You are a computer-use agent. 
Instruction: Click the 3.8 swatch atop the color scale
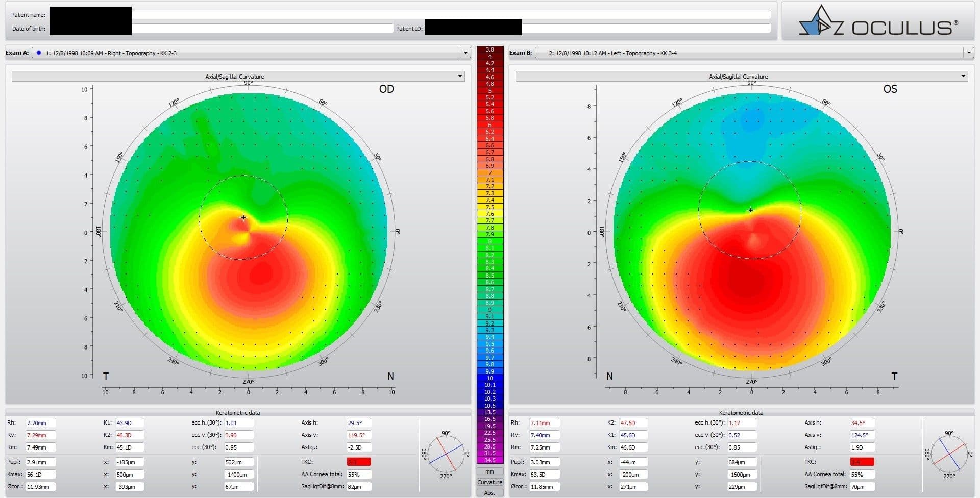(489, 49)
